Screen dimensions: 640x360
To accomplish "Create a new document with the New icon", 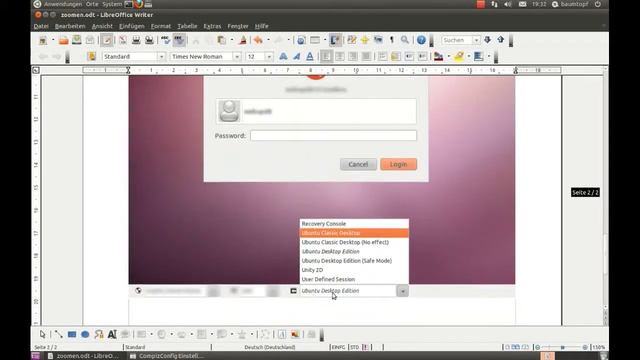I will click(42, 40).
